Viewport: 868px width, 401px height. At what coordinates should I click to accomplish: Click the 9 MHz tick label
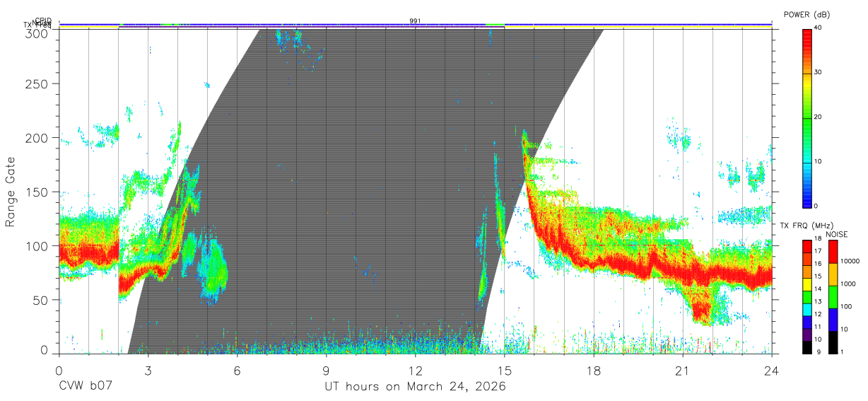click(x=817, y=351)
